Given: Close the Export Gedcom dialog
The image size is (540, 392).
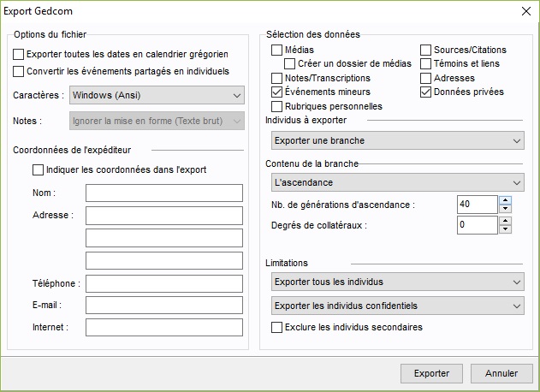Looking at the screenshot, I should point(526,11).
